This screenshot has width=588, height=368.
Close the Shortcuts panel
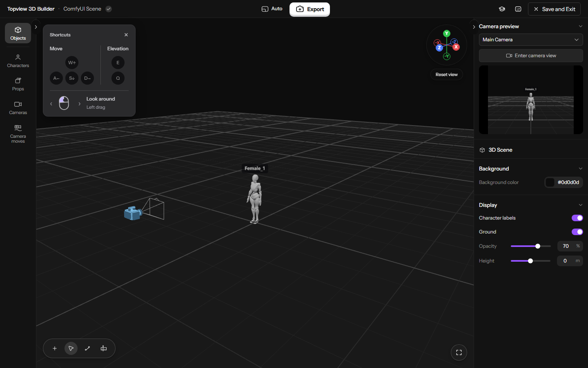click(126, 35)
